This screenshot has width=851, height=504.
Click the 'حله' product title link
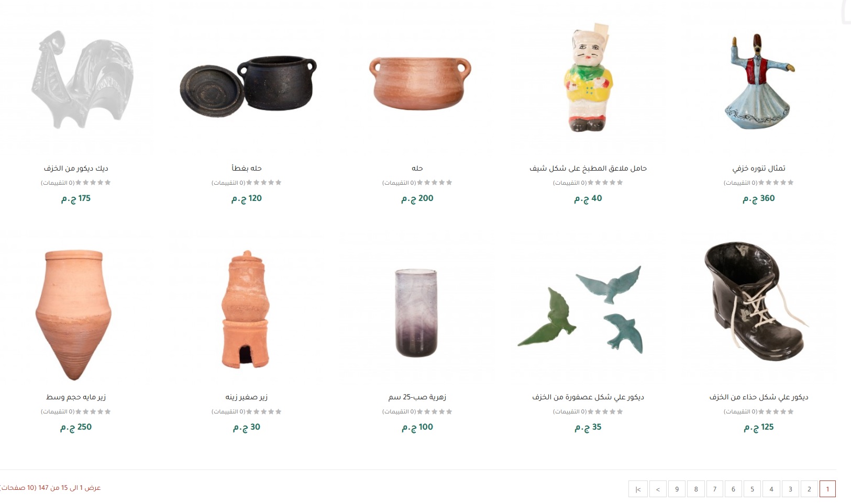(x=417, y=169)
